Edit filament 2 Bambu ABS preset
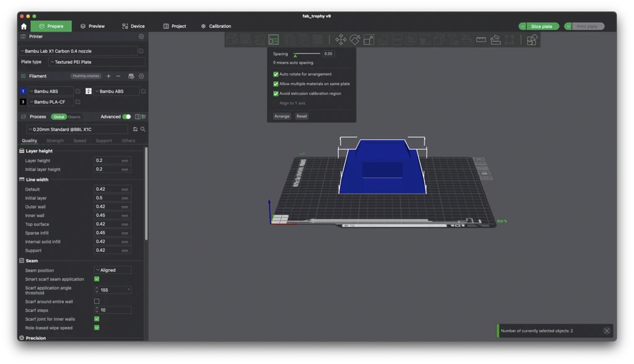634x364 pixels. (143, 92)
